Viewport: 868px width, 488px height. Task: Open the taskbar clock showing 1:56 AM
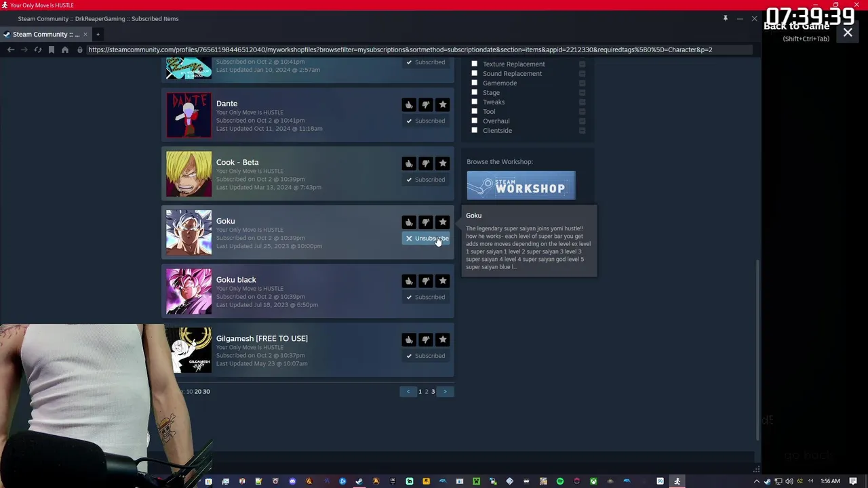pyautogui.click(x=830, y=481)
